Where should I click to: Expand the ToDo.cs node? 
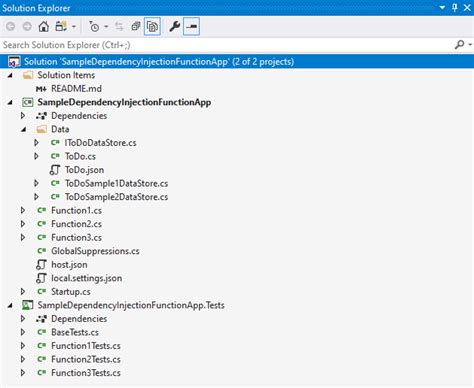[36, 156]
